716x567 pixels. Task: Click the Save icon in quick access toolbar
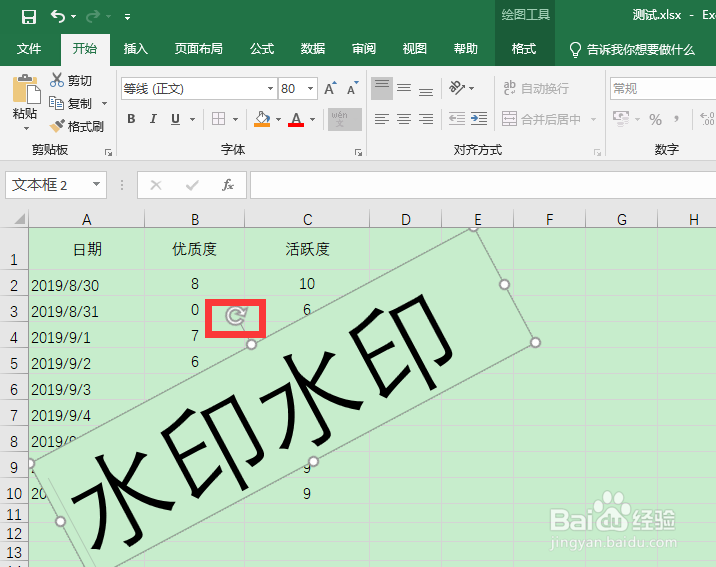pyautogui.click(x=29, y=17)
